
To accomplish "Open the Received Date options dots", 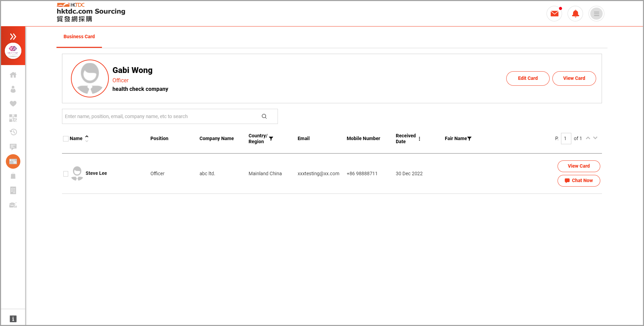I will click(x=419, y=139).
